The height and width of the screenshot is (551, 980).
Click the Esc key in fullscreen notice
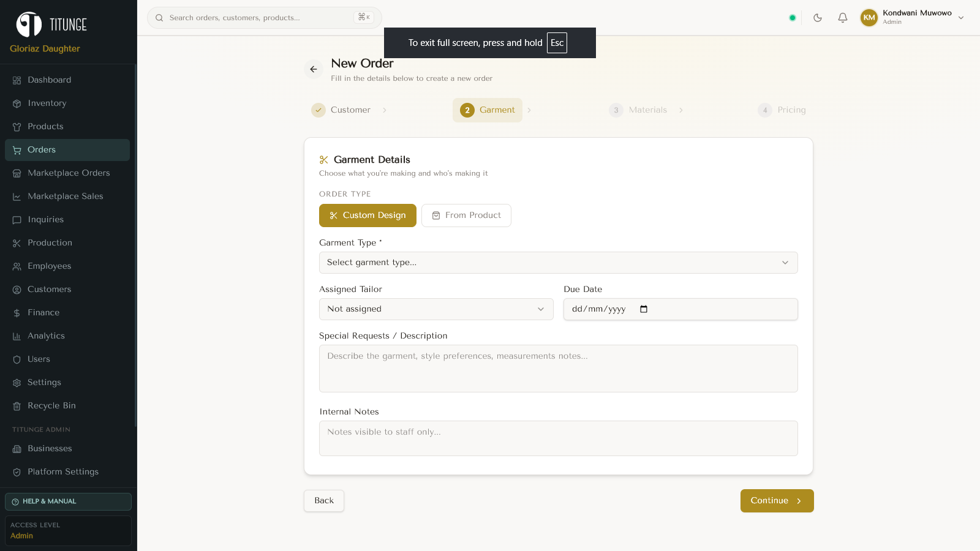557,43
